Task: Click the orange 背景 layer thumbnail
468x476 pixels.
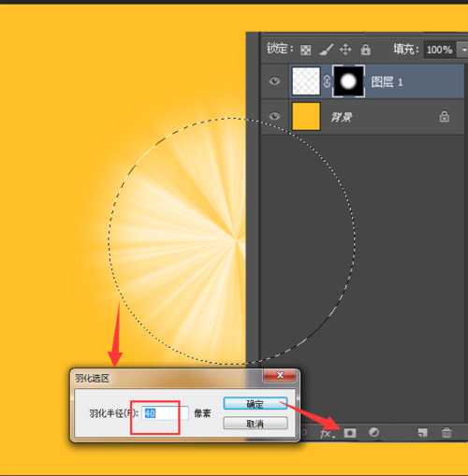Action: coord(306,117)
